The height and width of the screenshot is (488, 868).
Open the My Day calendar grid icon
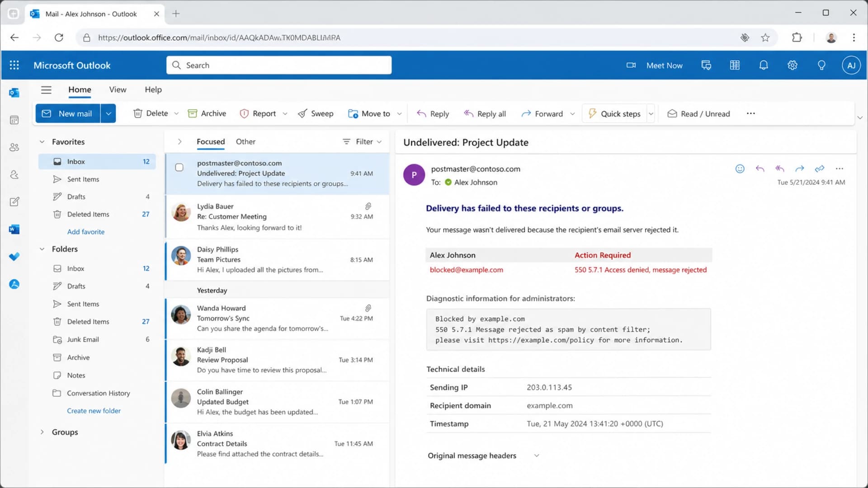click(735, 65)
